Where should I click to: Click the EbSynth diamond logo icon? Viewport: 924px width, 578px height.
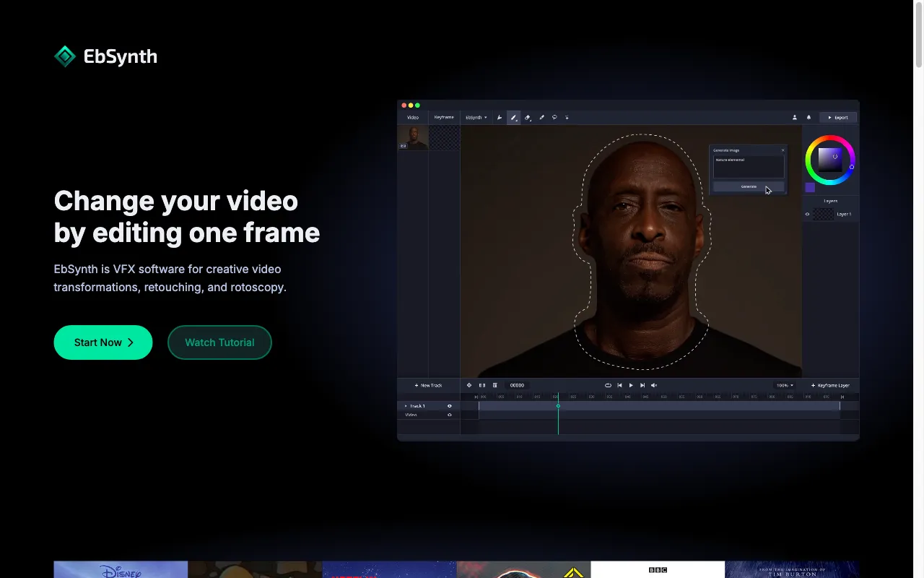tap(65, 56)
